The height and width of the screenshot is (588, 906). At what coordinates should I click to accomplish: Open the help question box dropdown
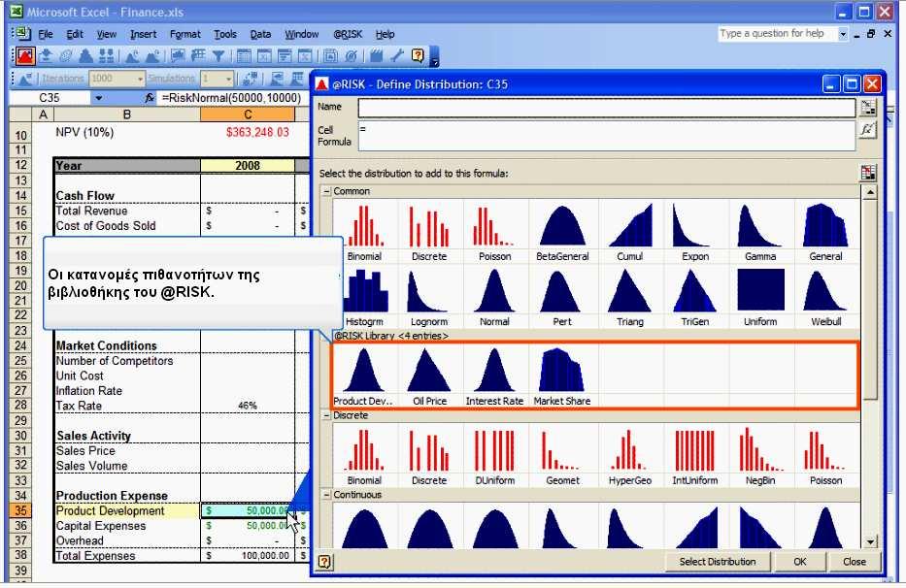tap(843, 34)
